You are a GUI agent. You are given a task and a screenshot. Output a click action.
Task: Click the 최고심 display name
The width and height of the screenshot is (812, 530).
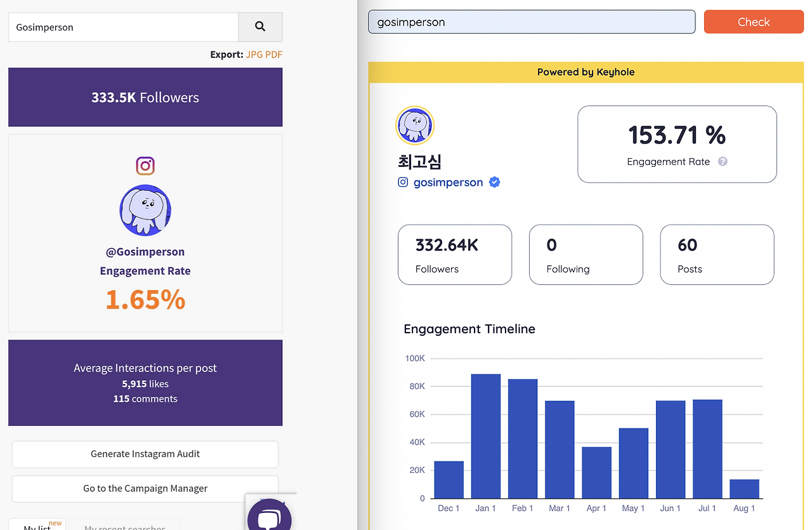[x=420, y=162]
